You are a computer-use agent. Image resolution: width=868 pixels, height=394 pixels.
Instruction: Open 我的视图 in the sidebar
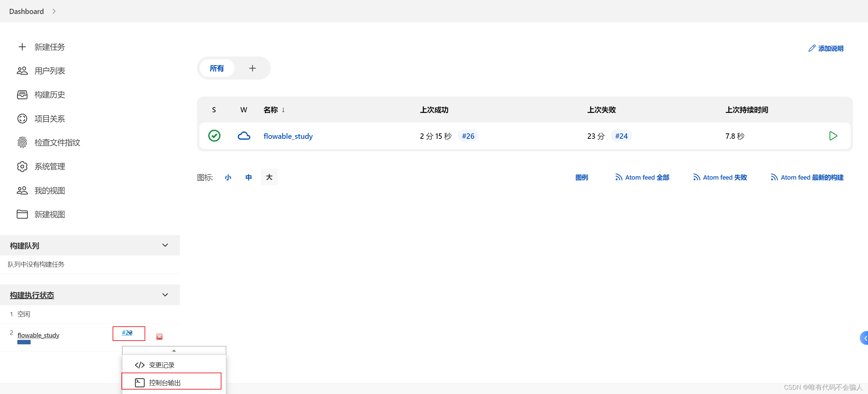click(x=50, y=191)
